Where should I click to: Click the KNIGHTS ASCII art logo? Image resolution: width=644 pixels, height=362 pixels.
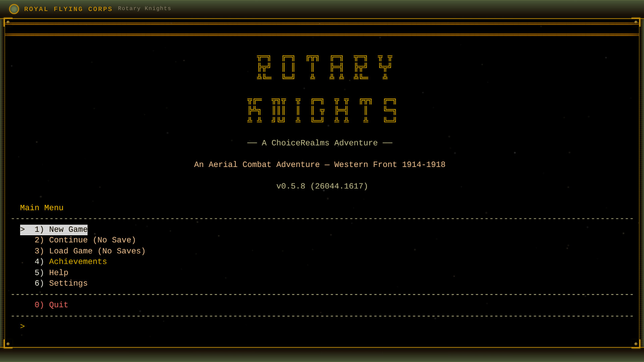pos(321,111)
